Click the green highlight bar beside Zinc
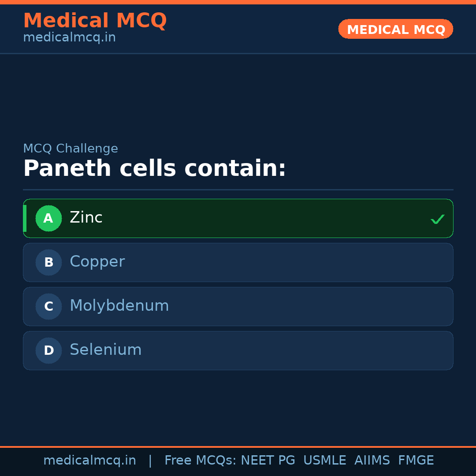The width and height of the screenshot is (476, 476). [25, 218]
